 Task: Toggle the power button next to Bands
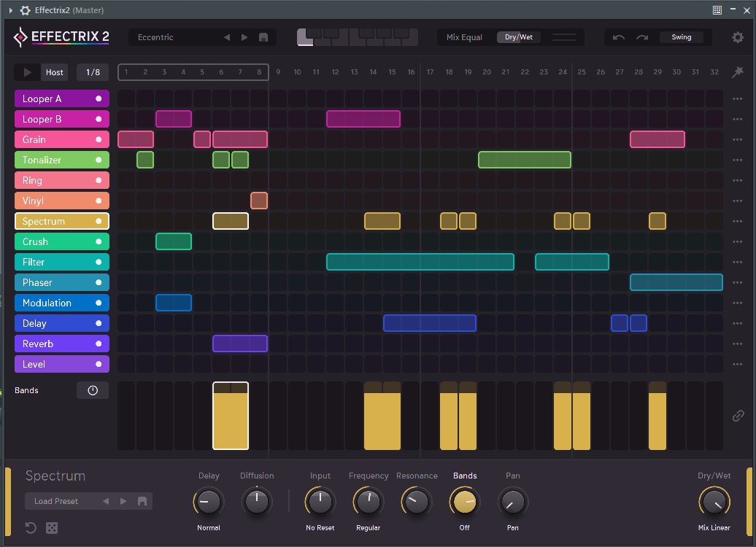click(93, 390)
